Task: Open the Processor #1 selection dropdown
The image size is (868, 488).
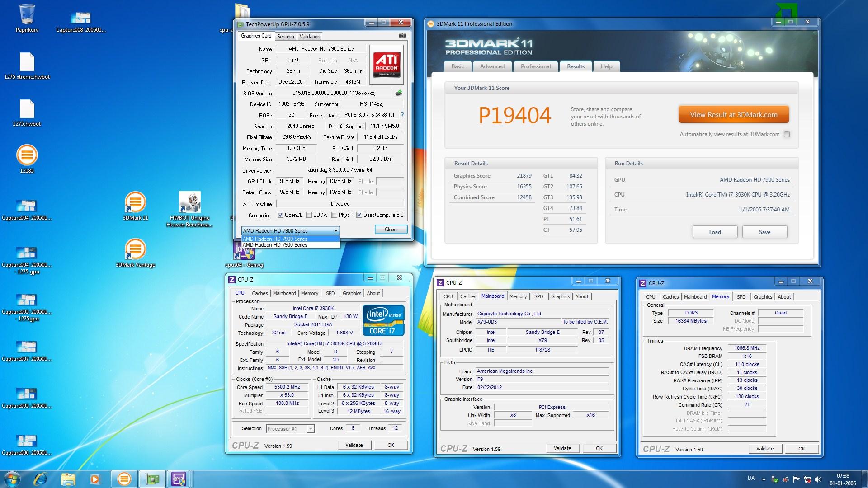Action: 311,429
